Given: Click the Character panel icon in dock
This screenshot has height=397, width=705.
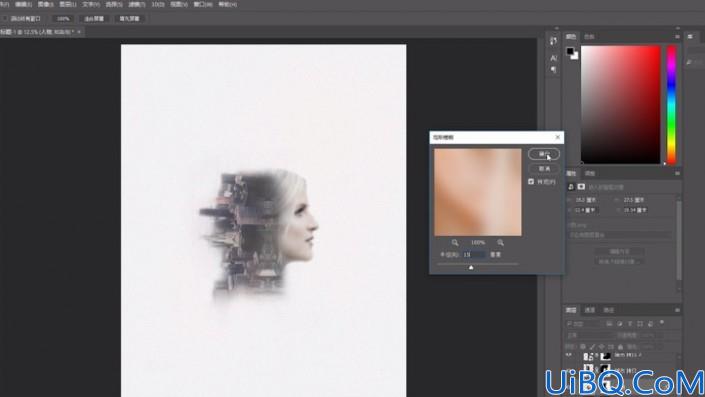Looking at the screenshot, I should 553,58.
